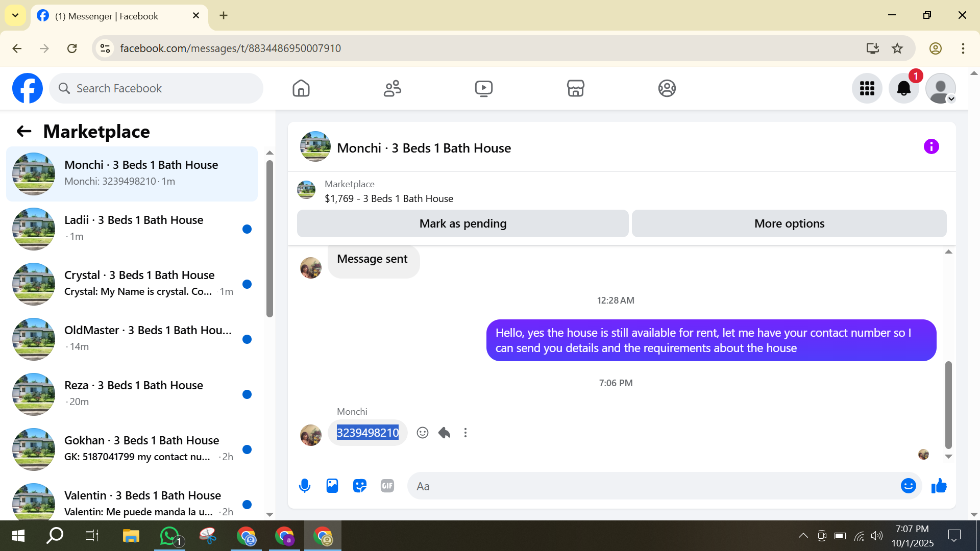Click the conversation list scrollbar
This screenshot has width=980, height=551.
tap(269, 239)
